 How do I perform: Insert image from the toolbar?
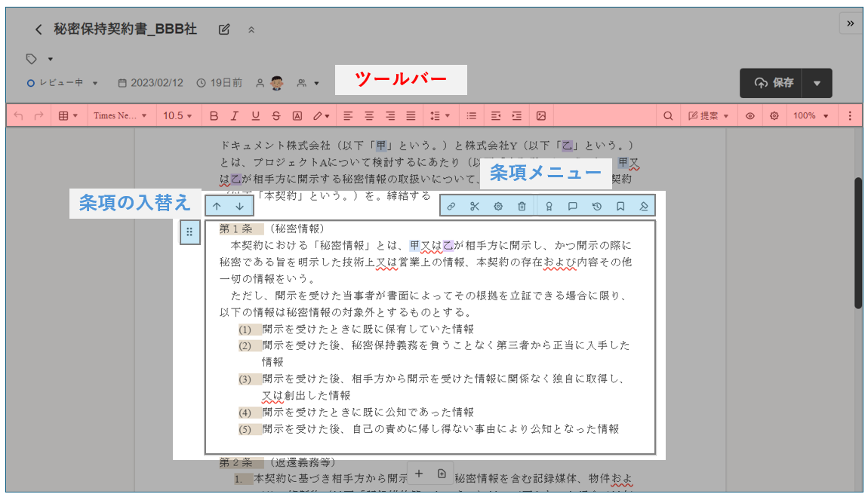pyautogui.click(x=541, y=116)
